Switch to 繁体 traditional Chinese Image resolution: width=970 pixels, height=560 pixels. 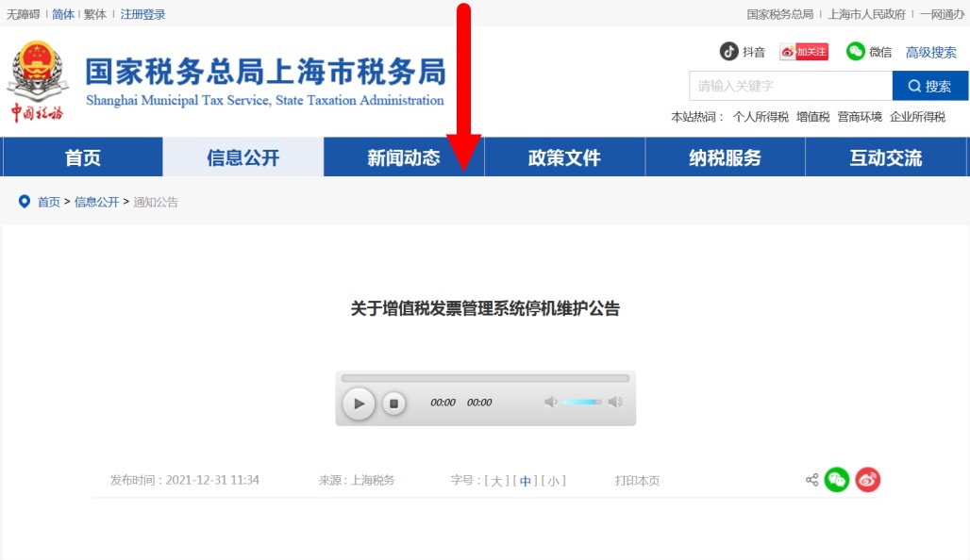(95, 14)
